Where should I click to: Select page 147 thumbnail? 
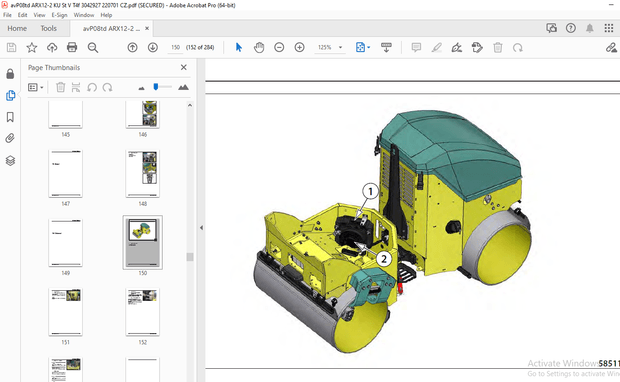[66, 173]
